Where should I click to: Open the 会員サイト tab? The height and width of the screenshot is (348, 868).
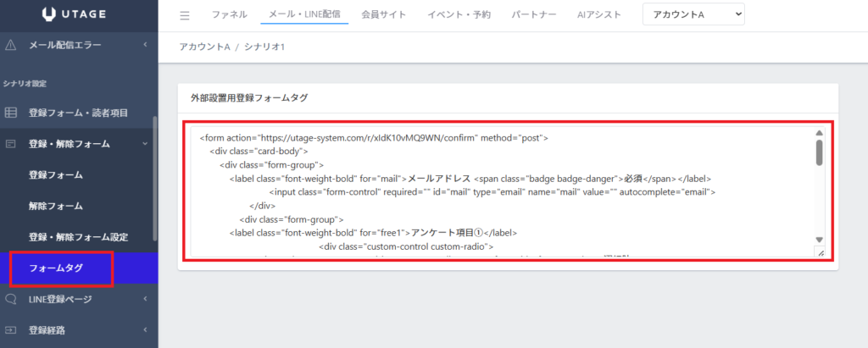coord(383,14)
